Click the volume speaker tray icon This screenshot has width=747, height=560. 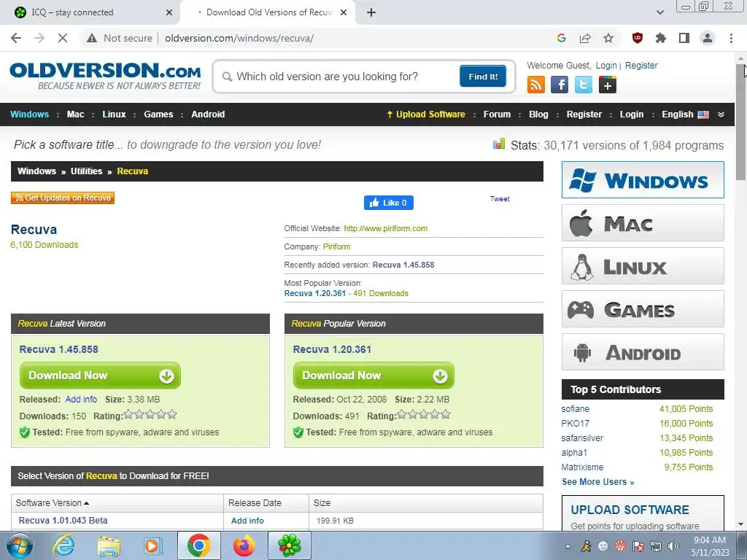point(673,546)
